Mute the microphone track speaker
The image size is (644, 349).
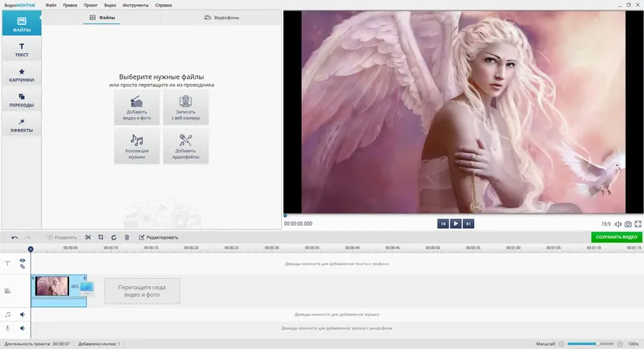(x=23, y=328)
